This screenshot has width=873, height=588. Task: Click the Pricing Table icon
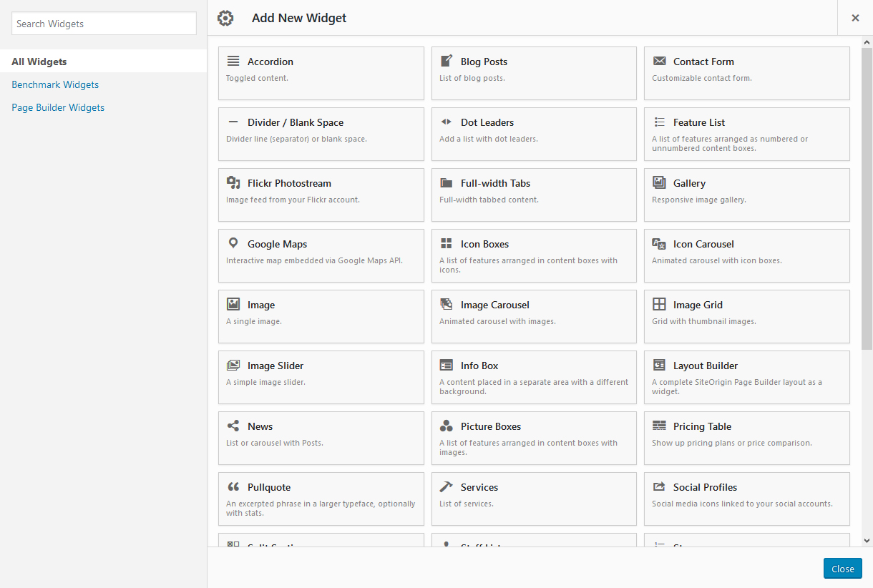[x=659, y=426]
